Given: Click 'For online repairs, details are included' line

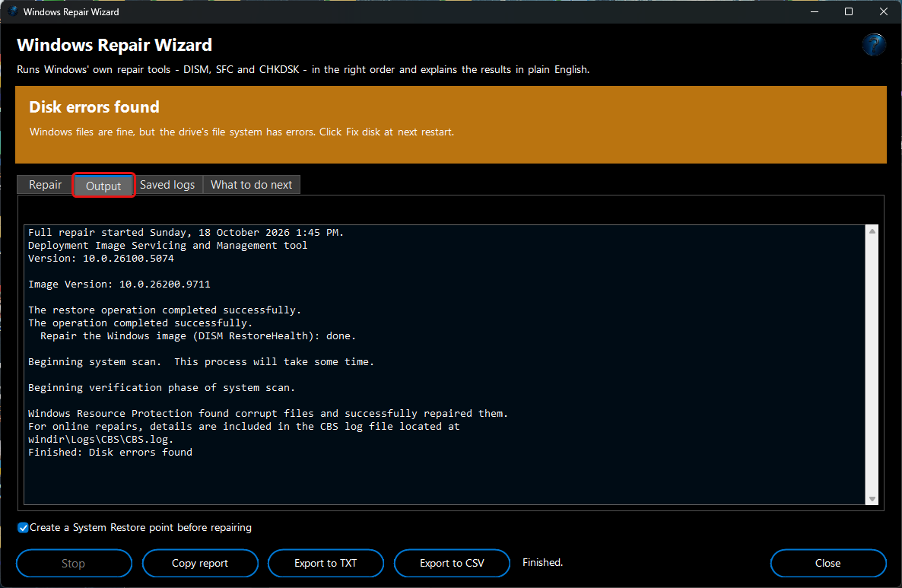Looking at the screenshot, I should click(x=244, y=426).
